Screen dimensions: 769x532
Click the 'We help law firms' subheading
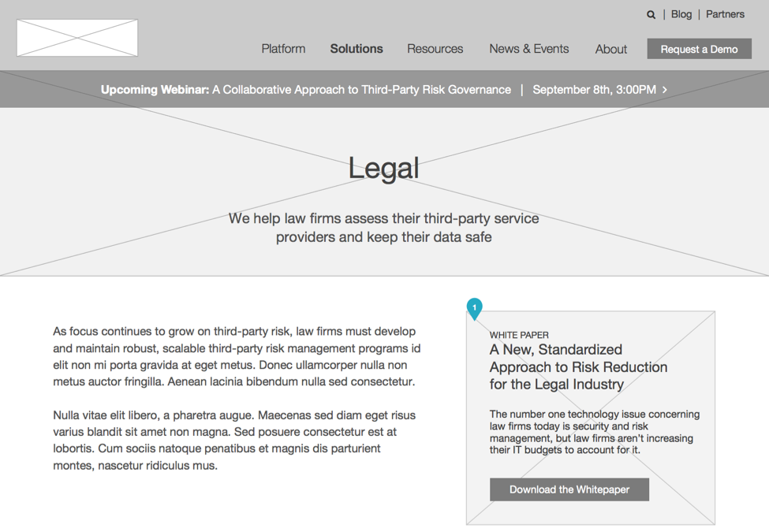click(x=383, y=227)
